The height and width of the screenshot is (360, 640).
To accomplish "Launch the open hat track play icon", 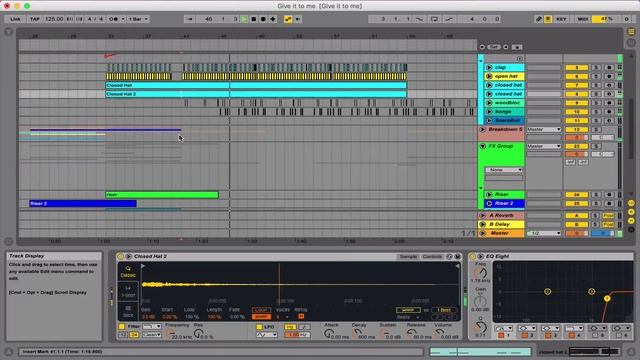I will pyautogui.click(x=489, y=76).
